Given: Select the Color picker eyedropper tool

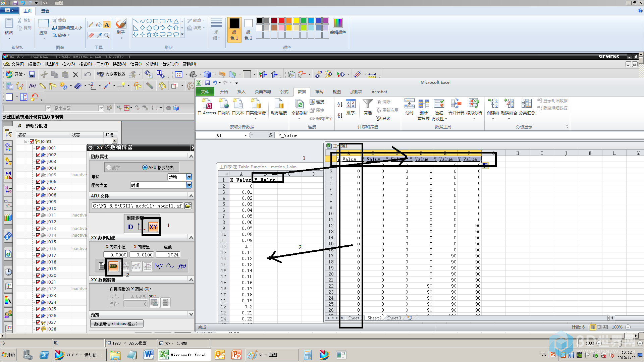Looking at the screenshot, I should pos(99,35).
